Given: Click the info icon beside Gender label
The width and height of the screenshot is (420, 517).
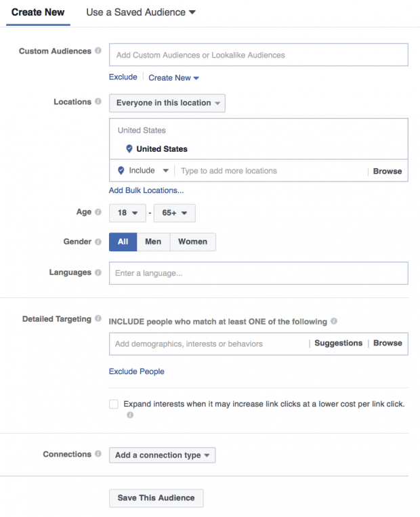Looking at the screenshot, I should tap(98, 242).
